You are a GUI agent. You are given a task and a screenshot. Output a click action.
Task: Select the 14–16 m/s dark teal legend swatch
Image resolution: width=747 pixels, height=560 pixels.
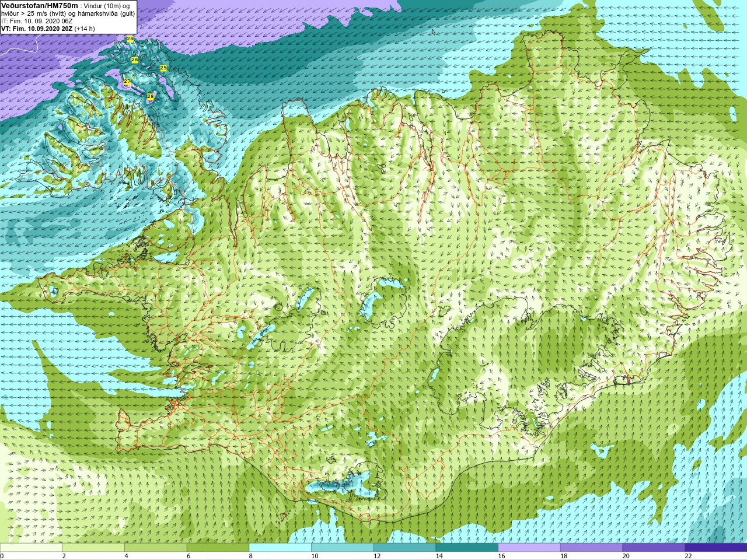click(x=467, y=547)
